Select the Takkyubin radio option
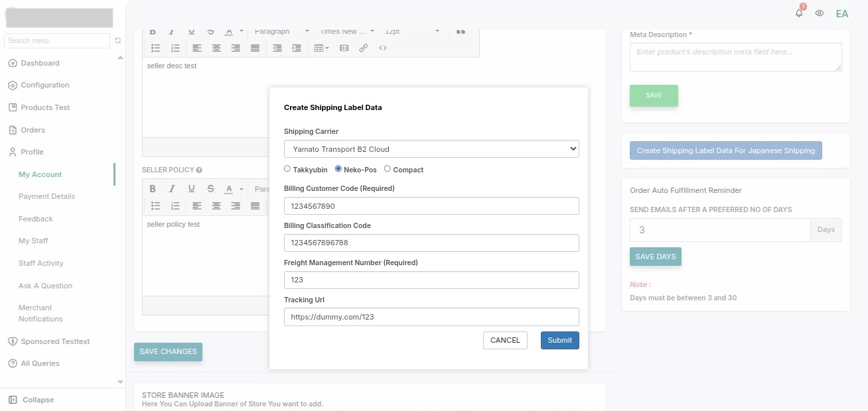This screenshot has width=868, height=411. point(287,169)
